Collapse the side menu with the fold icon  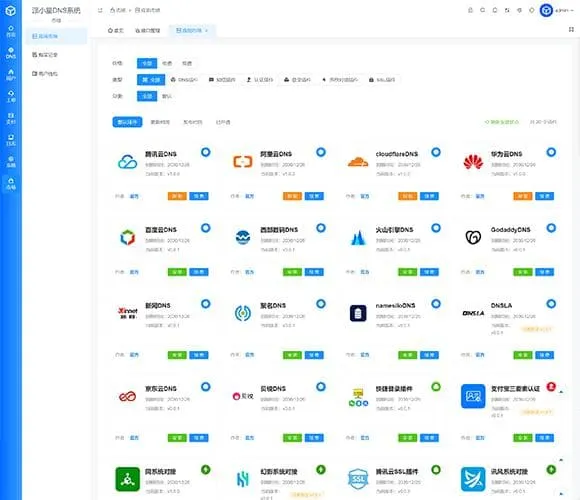point(100,10)
